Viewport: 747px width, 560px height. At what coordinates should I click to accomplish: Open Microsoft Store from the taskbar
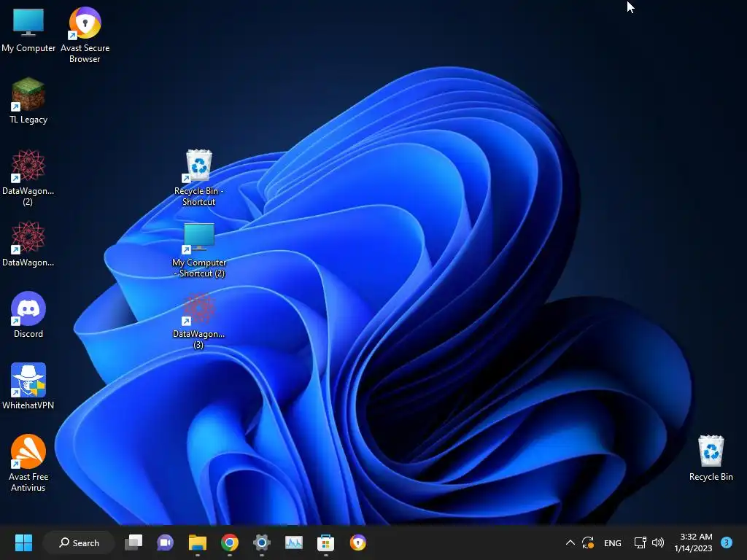(x=326, y=542)
